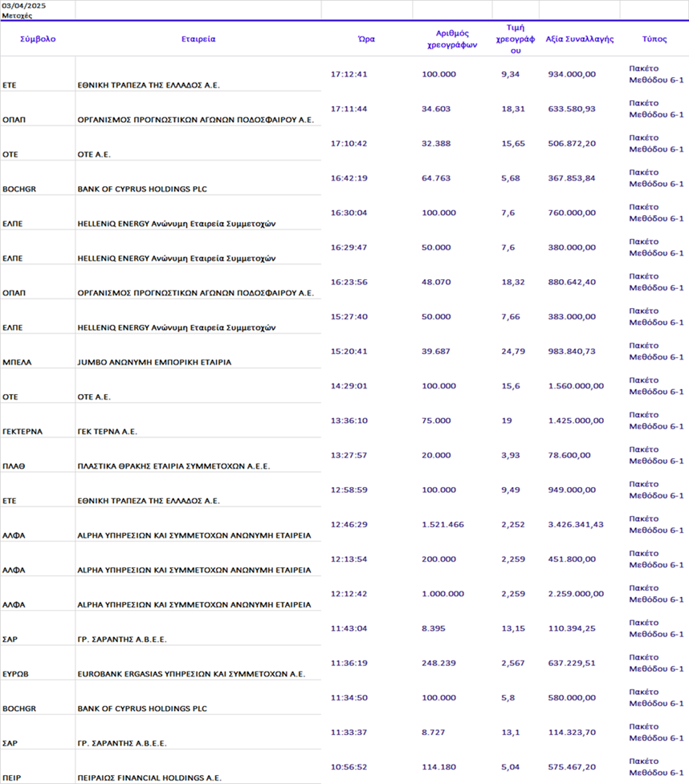Select time cell 14:29:01

(349, 386)
